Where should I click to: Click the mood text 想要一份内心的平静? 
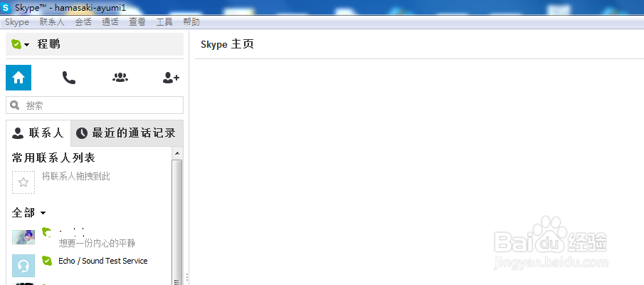click(x=97, y=243)
